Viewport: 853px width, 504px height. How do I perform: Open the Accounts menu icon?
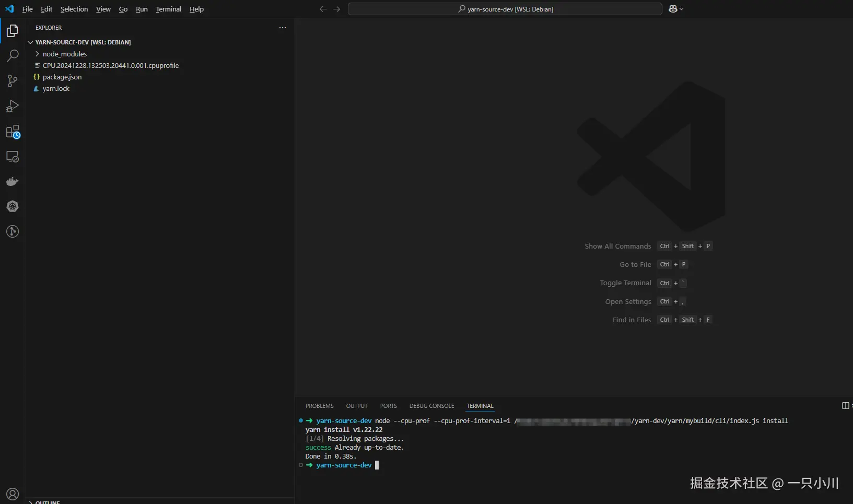[13, 494]
